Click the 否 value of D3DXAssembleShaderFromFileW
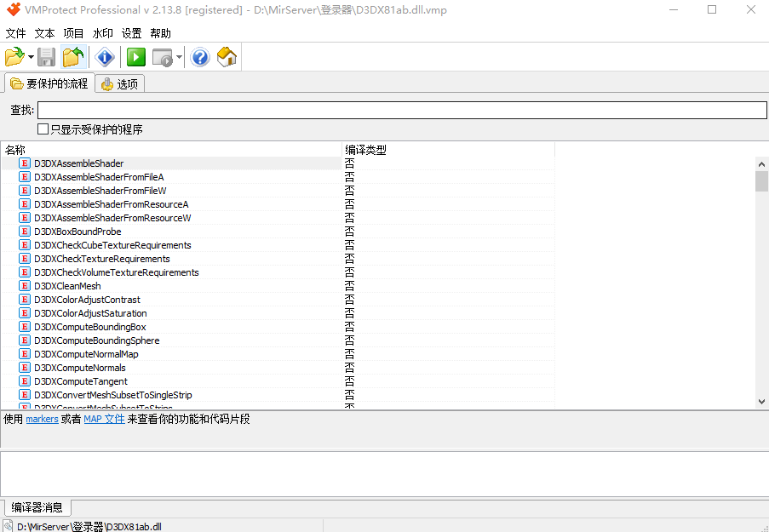Viewport: 769px width, 532px height. tap(350, 191)
